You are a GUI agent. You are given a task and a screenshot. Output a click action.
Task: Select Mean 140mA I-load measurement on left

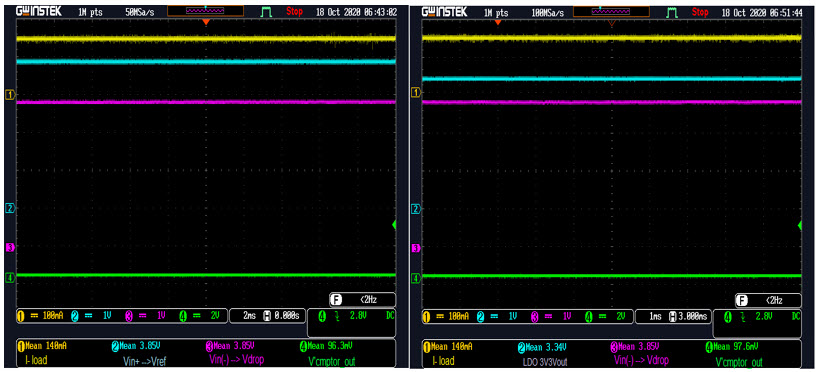pyautogui.click(x=42, y=353)
